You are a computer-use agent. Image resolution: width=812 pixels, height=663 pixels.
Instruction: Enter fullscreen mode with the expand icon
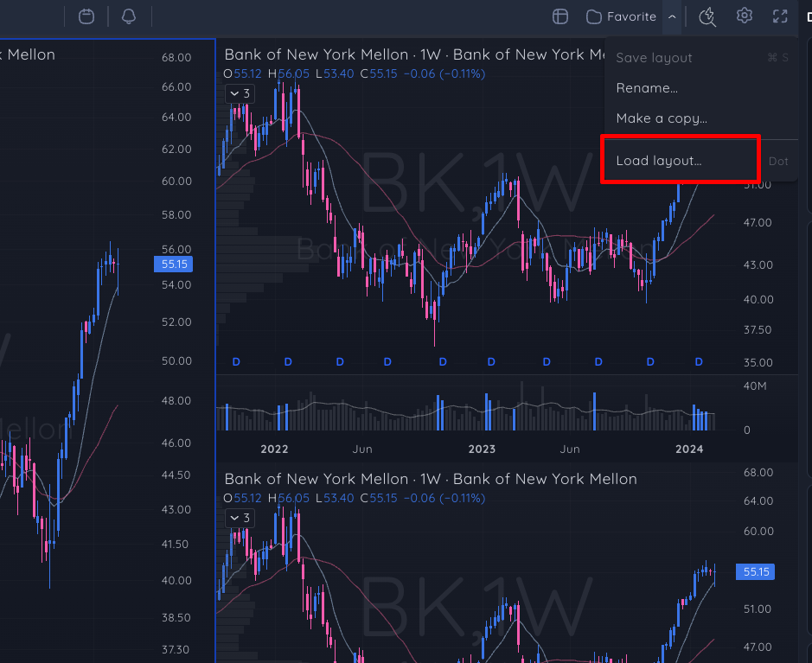click(x=780, y=16)
